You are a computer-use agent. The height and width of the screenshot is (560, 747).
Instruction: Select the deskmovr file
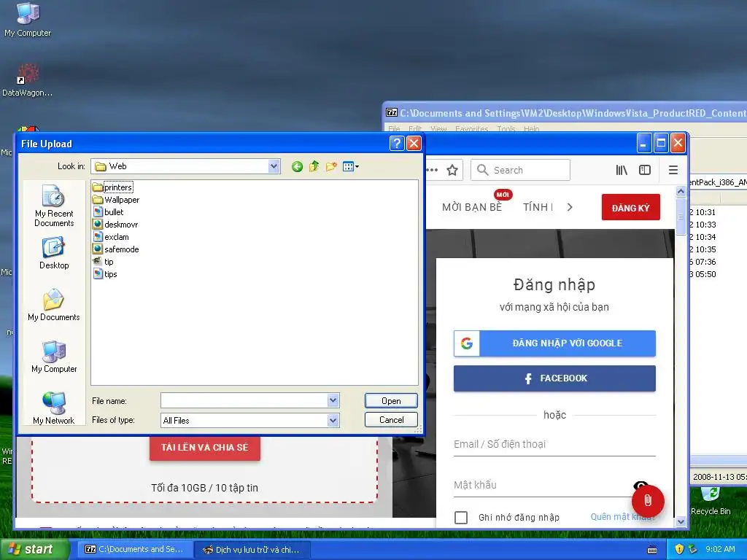pos(115,225)
